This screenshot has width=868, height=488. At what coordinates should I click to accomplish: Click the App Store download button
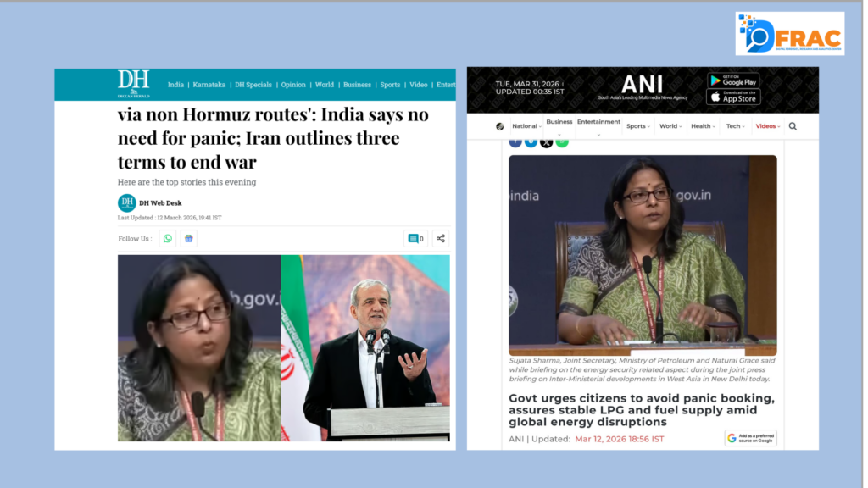click(x=733, y=97)
